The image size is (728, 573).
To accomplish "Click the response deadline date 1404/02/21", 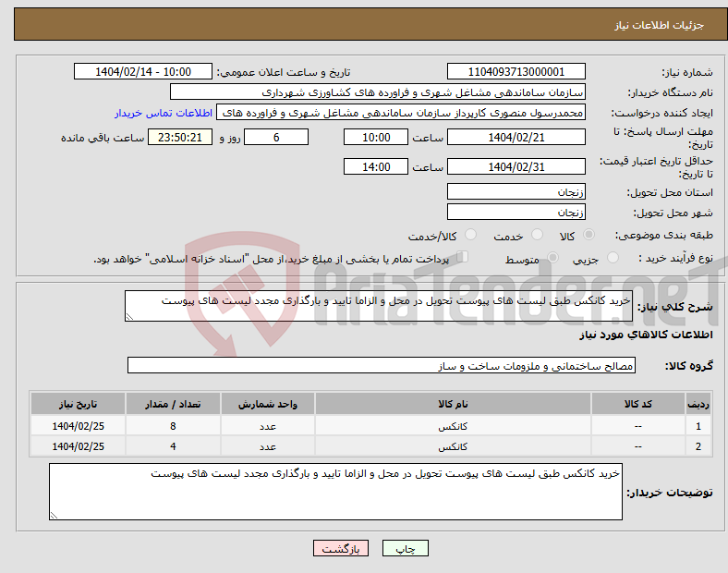I will (x=516, y=137).
